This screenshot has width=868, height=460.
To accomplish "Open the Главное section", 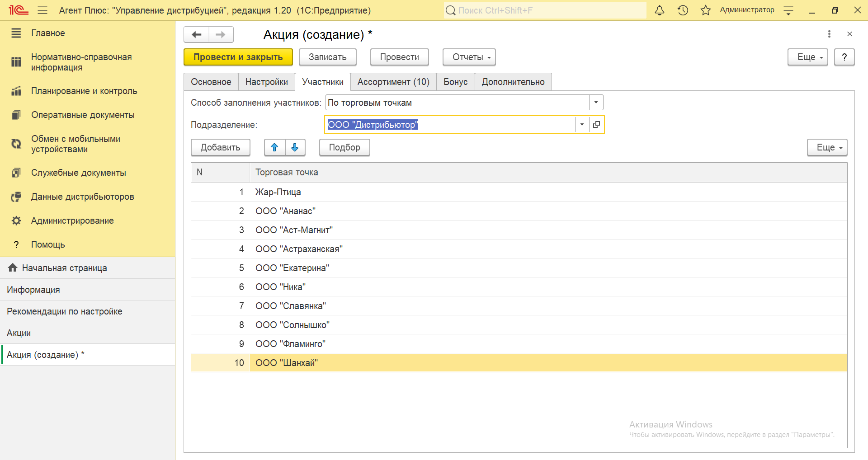I will [x=87, y=33].
